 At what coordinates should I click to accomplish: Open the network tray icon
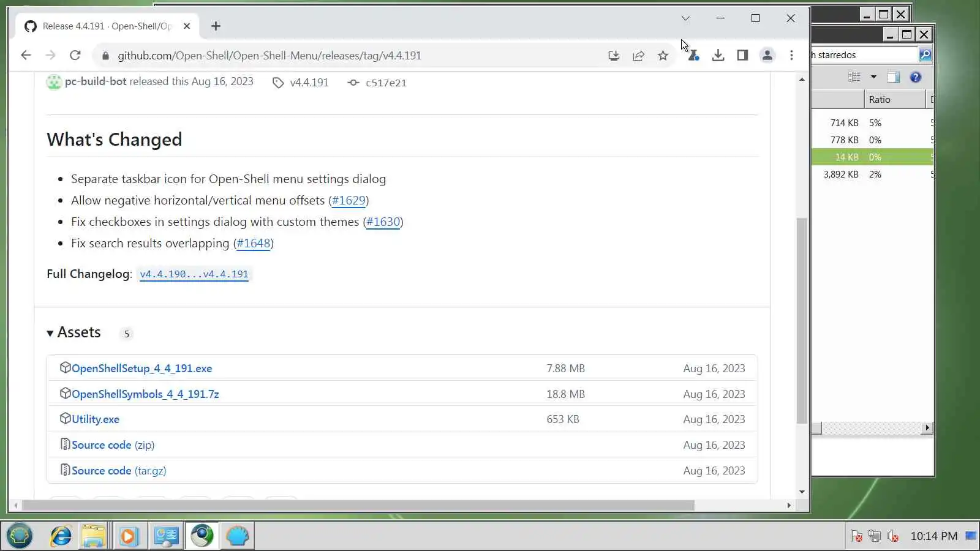pos(875,537)
